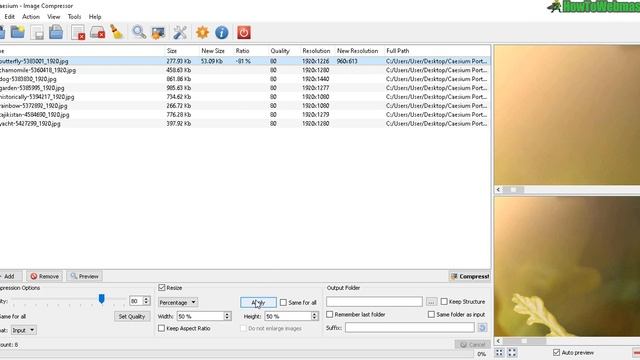This screenshot has height=360, width=640.
Task: Check the Keep Structure option
Action: click(x=444, y=302)
